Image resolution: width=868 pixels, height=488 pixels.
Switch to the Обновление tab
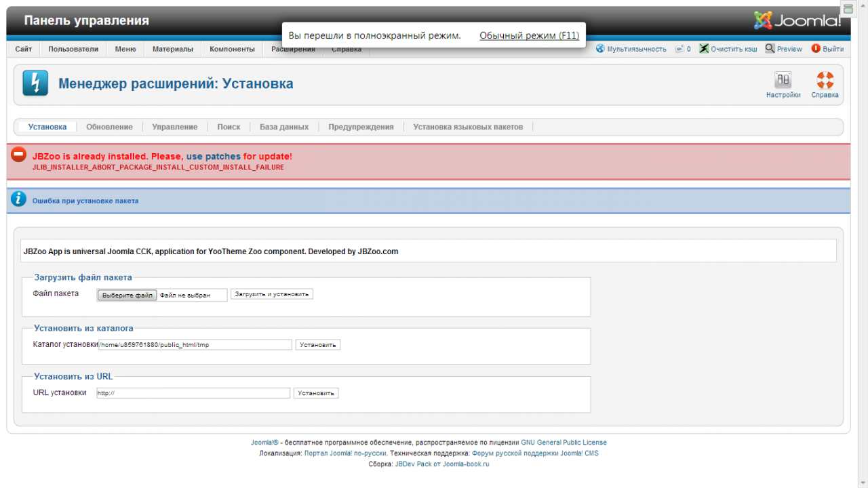pos(109,127)
